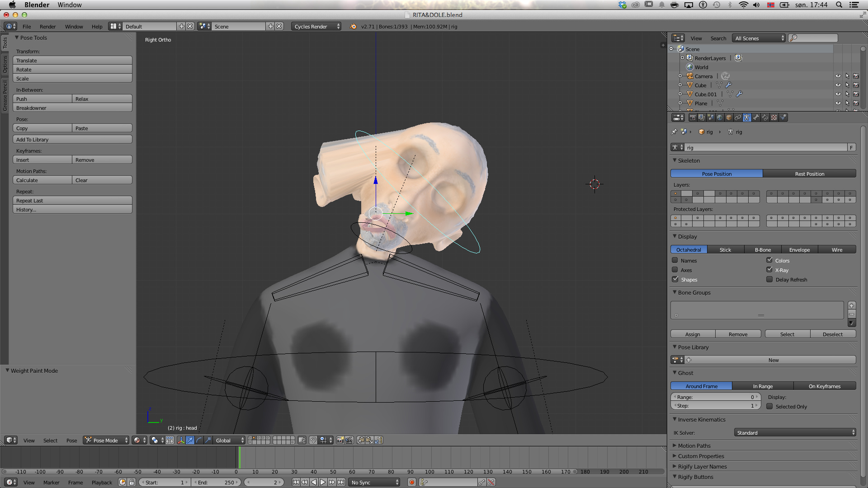
Task: Click the Breakdowner button
Action: 72,108
